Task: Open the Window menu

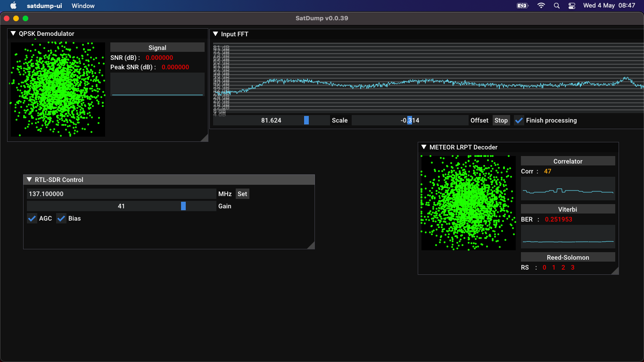Action: [83, 6]
